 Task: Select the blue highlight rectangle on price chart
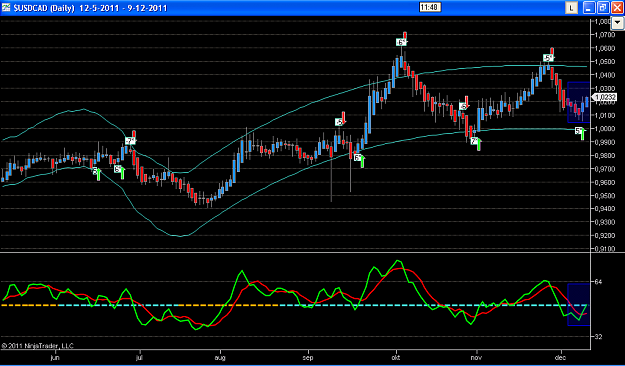578,102
